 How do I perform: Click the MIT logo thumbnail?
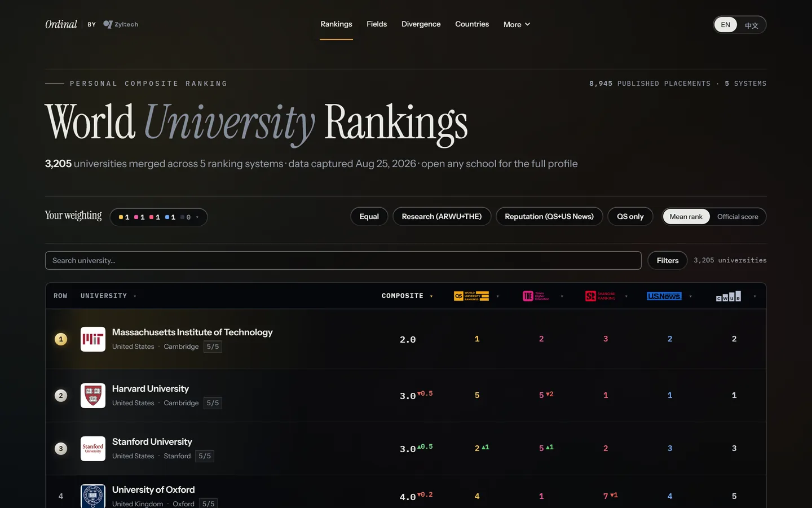click(x=93, y=339)
